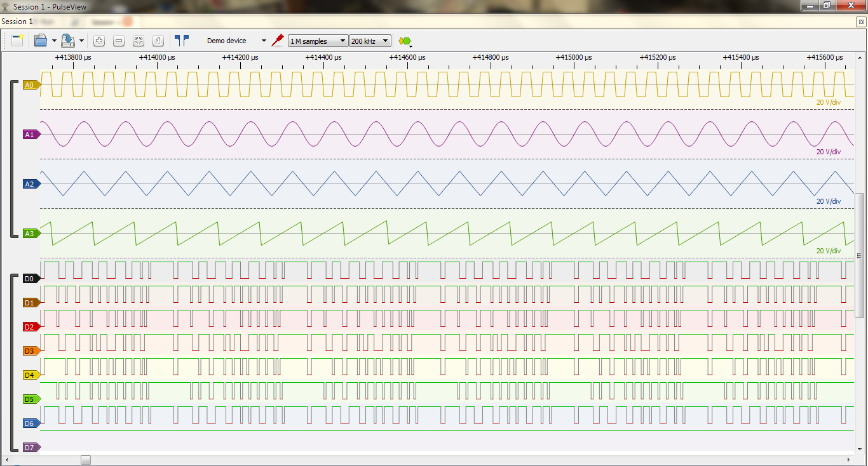
Task: Zoom out with the minus icon
Action: pyautogui.click(x=118, y=41)
